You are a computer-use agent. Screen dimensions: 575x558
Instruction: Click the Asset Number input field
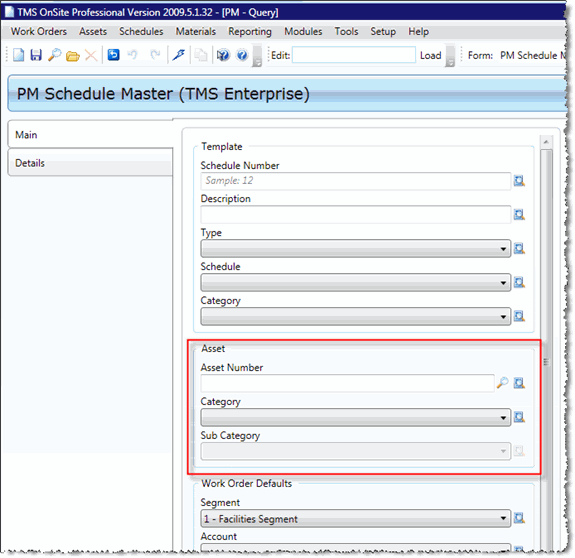pyautogui.click(x=347, y=383)
